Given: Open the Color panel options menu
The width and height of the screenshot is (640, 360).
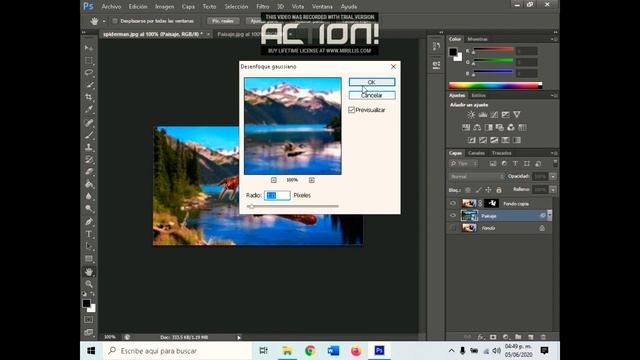Looking at the screenshot, I should point(554,39).
